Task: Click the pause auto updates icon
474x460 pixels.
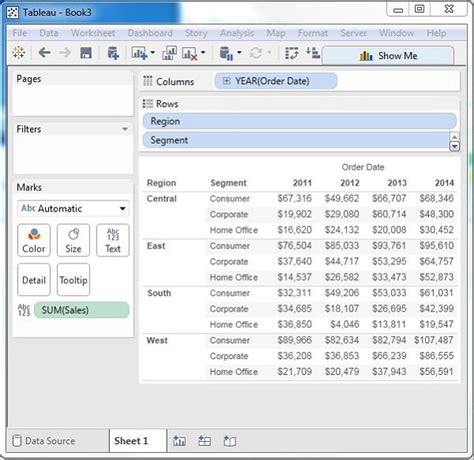Action: tap(226, 53)
